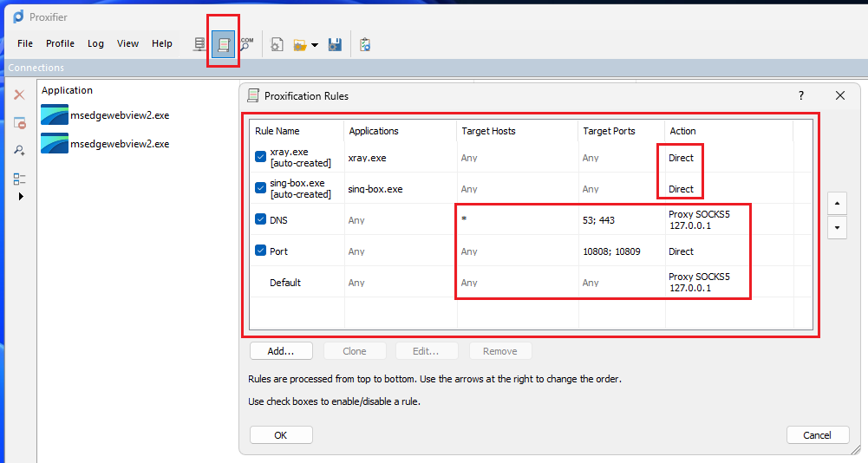
Task: Close Proxification Rules dialog
Action: pyautogui.click(x=839, y=96)
